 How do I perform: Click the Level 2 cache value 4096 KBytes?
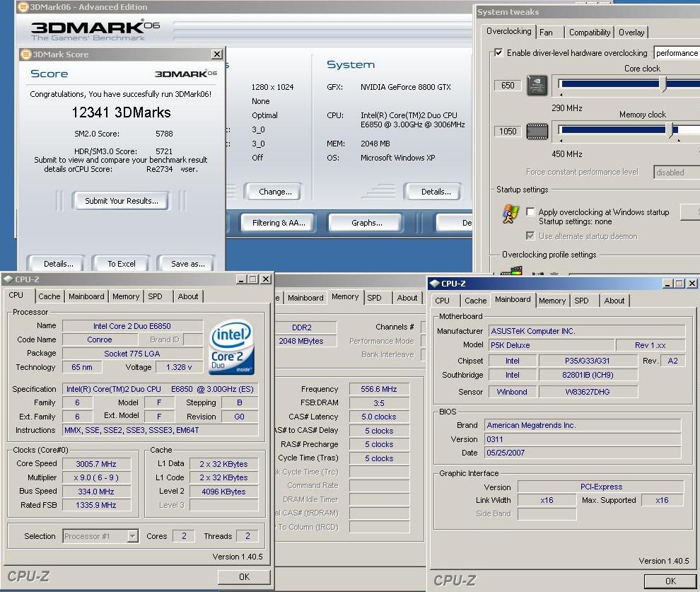click(223, 492)
